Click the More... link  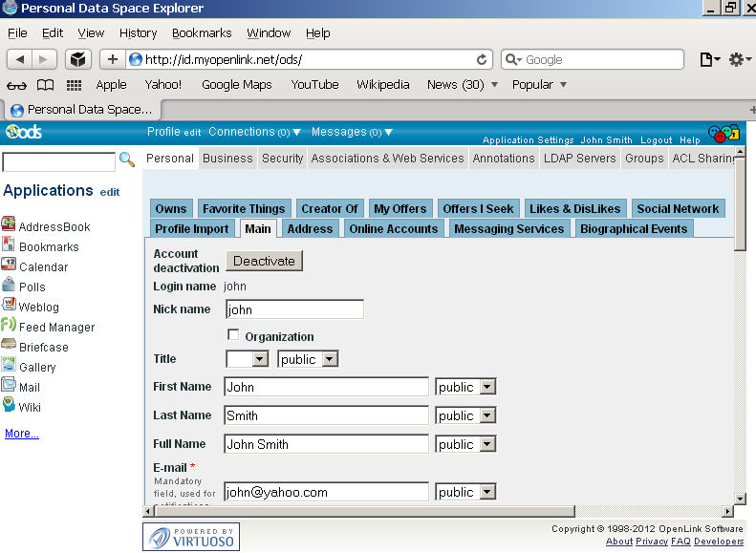point(22,434)
